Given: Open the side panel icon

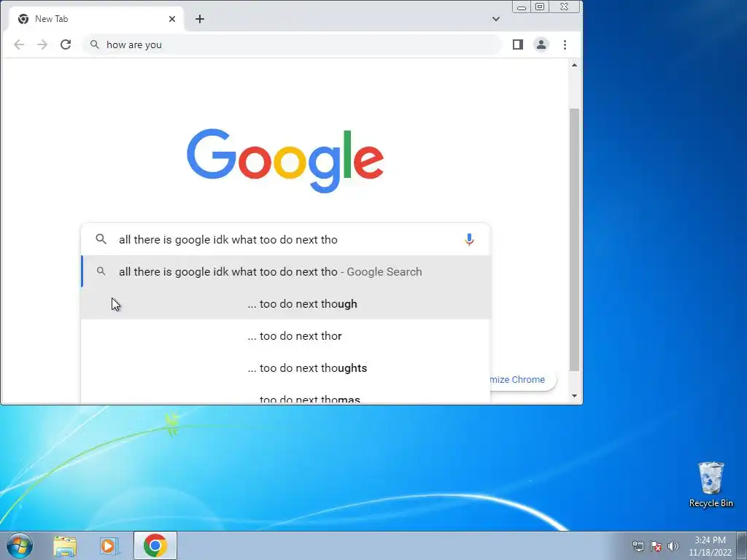Looking at the screenshot, I should point(518,44).
